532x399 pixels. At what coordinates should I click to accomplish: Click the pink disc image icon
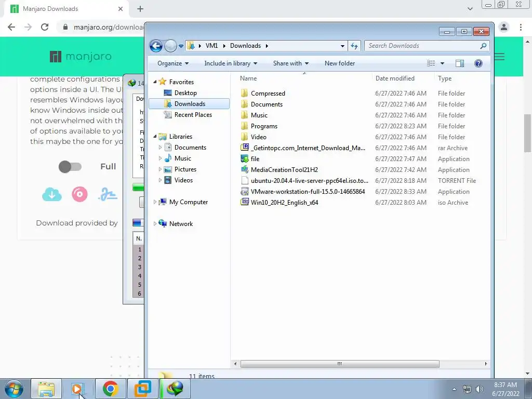[79, 194]
